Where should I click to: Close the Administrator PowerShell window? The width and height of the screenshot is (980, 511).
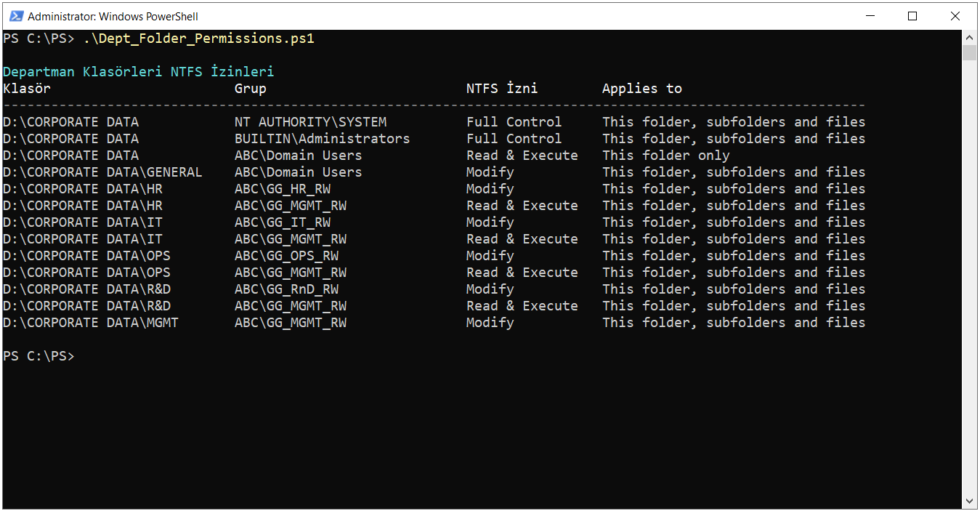[955, 16]
